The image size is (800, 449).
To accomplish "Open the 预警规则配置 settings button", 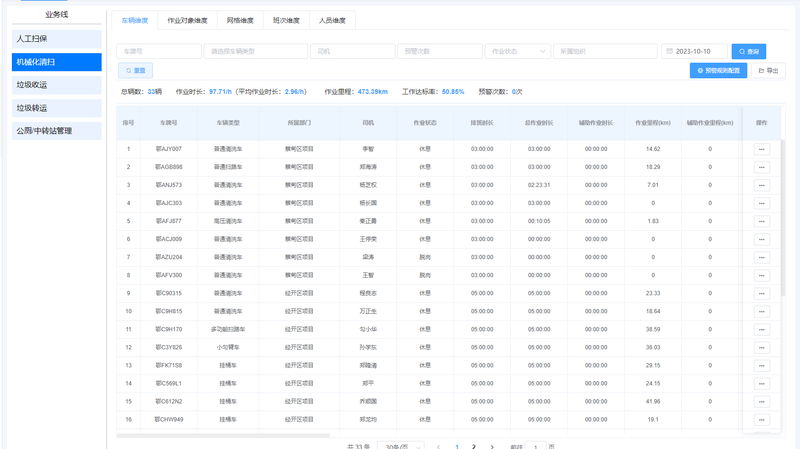I will tap(718, 70).
